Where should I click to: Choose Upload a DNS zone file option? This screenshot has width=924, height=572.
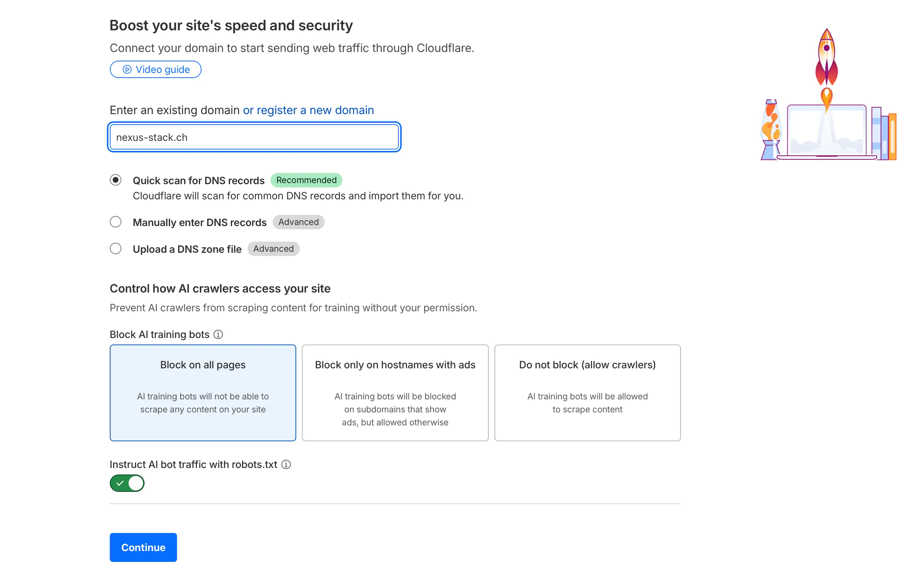pyautogui.click(x=116, y=248)
